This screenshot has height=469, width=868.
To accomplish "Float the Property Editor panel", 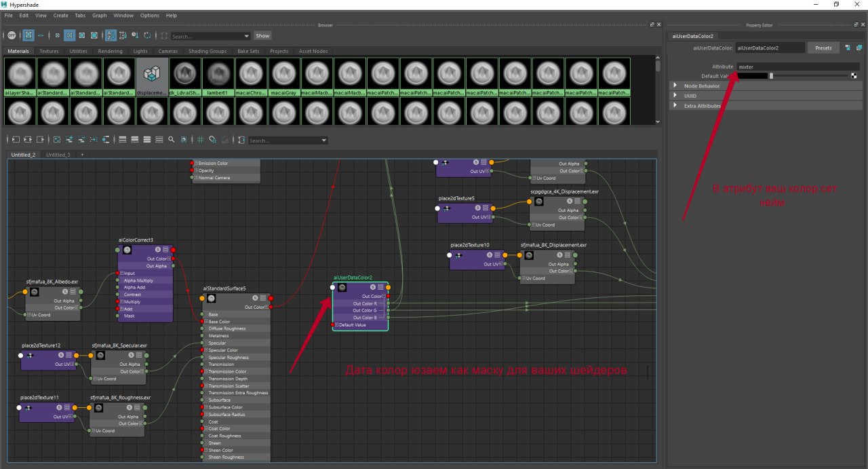I will 857,25.
